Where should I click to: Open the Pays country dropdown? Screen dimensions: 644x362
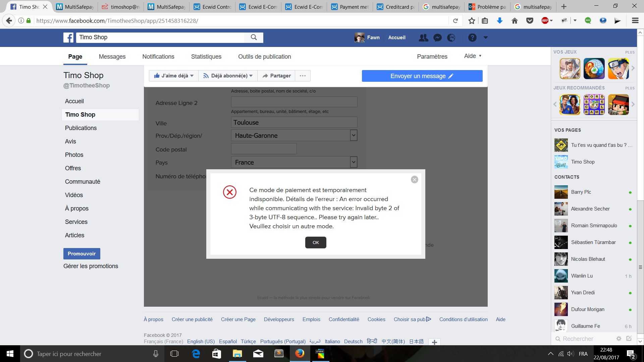click(x=294, y=162)
